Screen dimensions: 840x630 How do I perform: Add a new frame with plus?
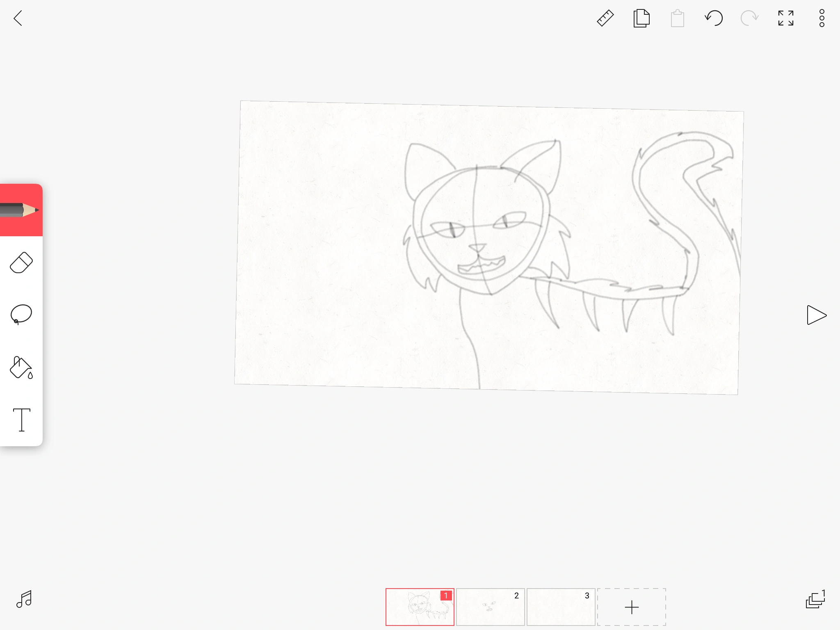click(x=632, y=607)
